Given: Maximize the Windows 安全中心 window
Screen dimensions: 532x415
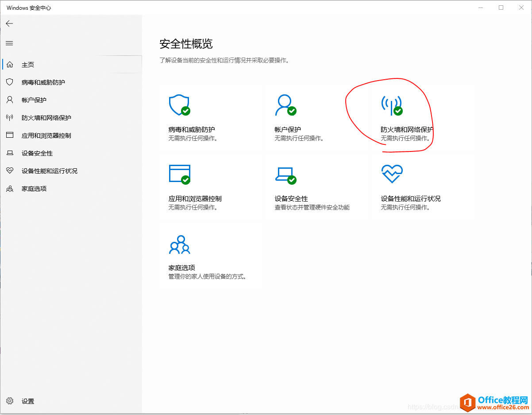Looking at the screenshot, I should [501, 8].
